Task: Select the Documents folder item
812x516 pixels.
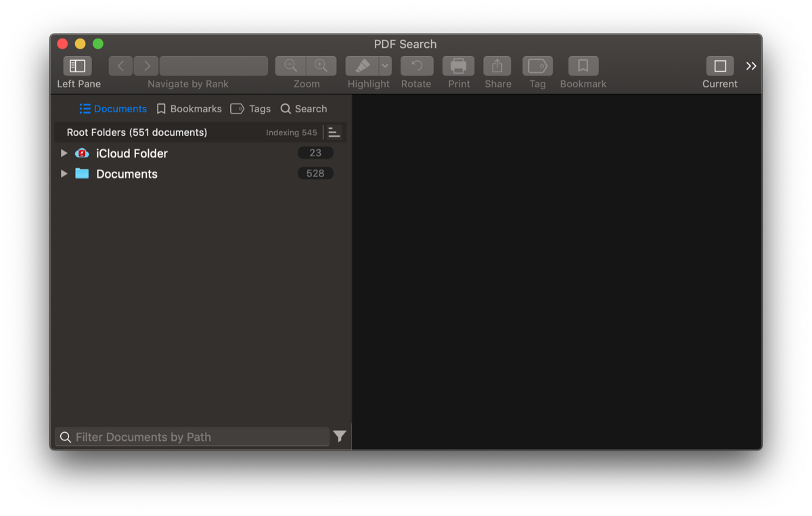Action: coord(127,174)
